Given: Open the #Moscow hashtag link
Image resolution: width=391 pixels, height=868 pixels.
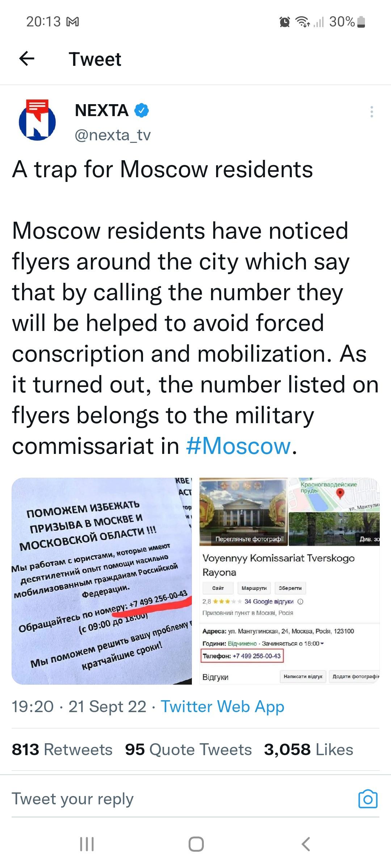Looking at the screenshot, I should (239, 446).
